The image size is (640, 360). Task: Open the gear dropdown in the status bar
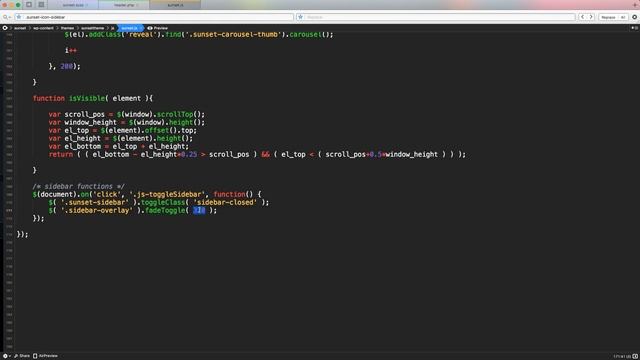pos(6,356)
